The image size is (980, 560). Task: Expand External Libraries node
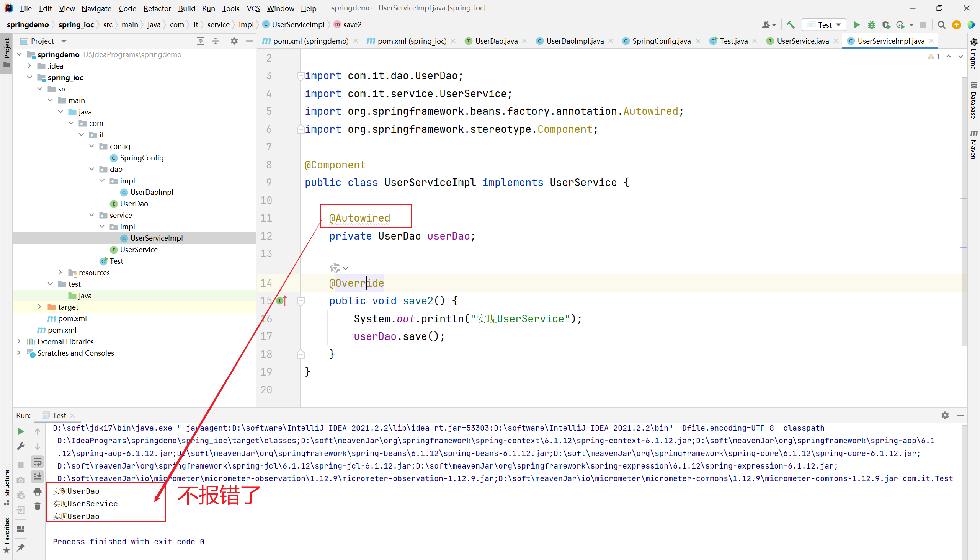coord(19,341)
